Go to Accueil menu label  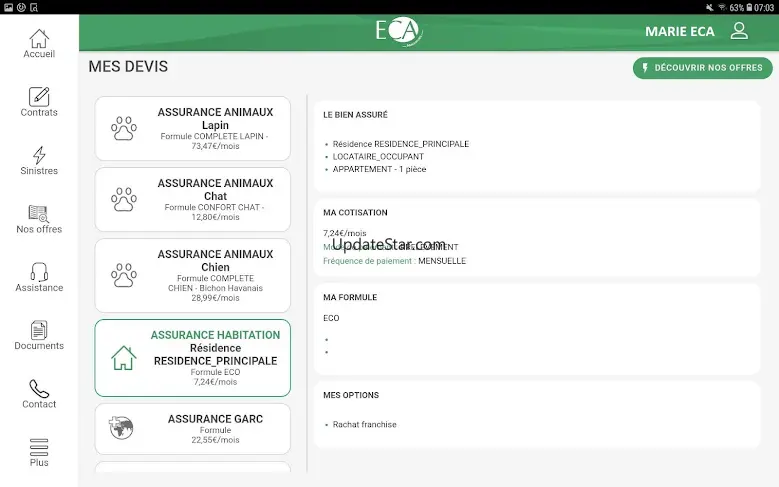pos(39,54)
